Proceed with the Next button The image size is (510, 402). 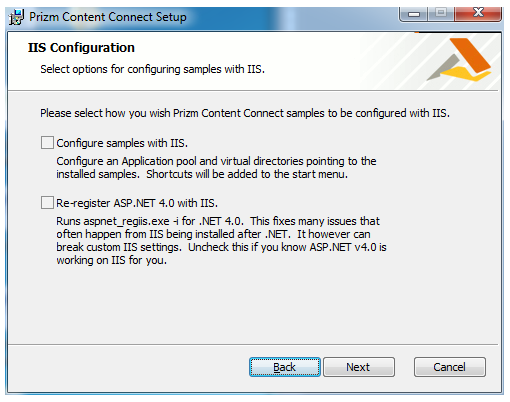359,367
